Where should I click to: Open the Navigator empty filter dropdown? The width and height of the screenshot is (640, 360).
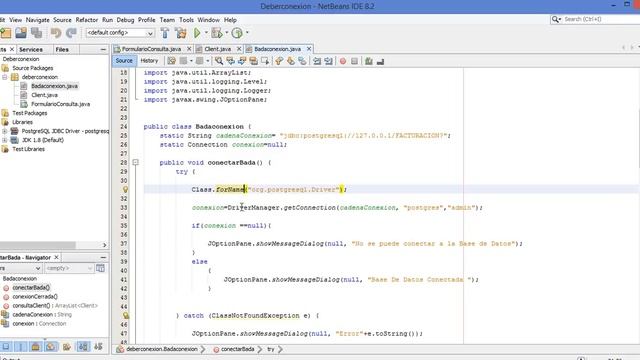click(x=69, y=268)
